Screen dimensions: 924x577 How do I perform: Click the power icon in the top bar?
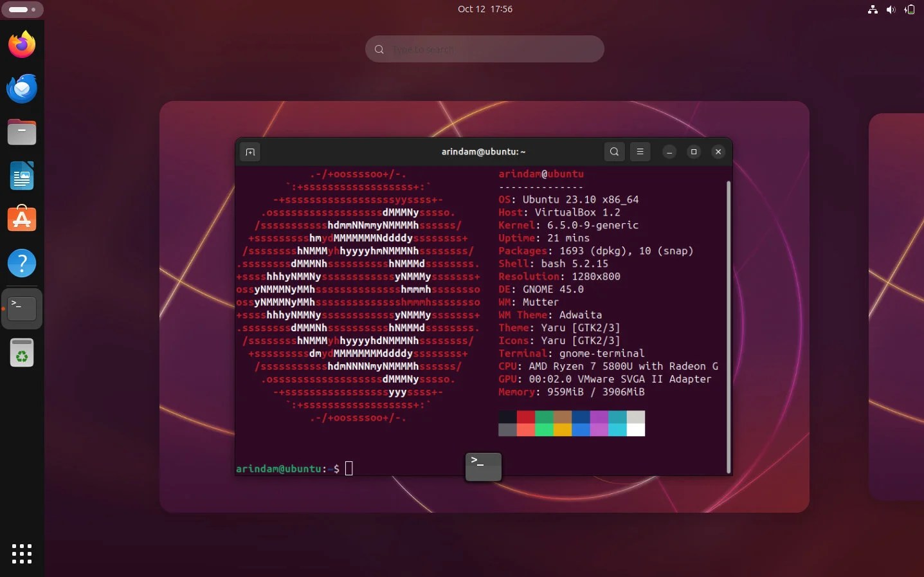[x=909, y=10]
